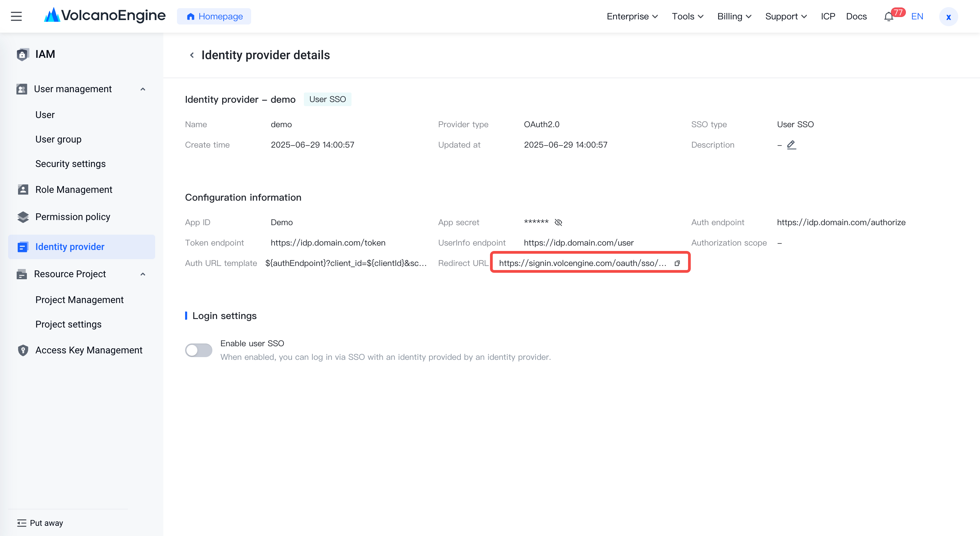Click the notification bell icon
This screenshot has width=980, height=536.
pyautogui.click(x=888, y=17)
